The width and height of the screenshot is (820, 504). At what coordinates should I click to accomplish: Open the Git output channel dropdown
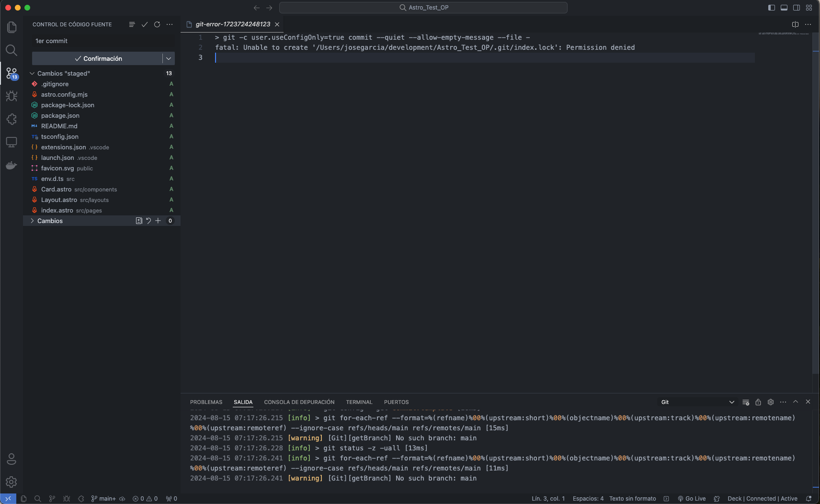click(697, 402)
